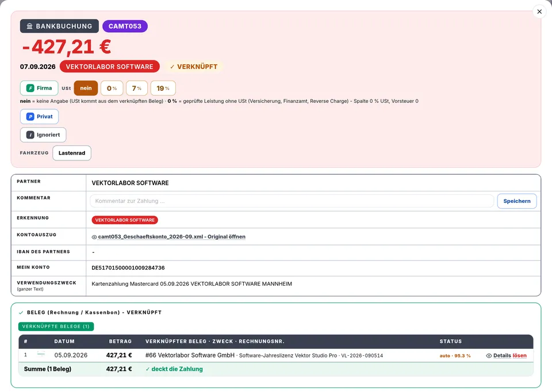The width and height of the screenshot is (552, 392).
Task: Click booking date 07.09.2026
Action: coord(38,67)
